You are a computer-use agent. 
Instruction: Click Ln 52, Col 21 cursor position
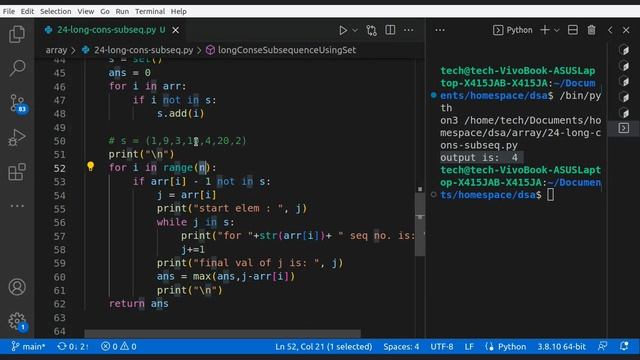click(x=324, y=347)
